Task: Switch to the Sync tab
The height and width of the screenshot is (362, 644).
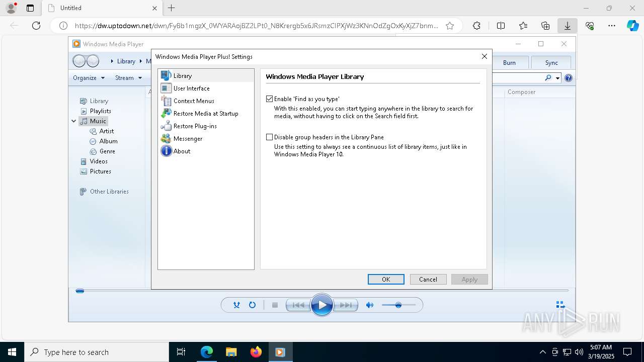Action: (551, 62)
